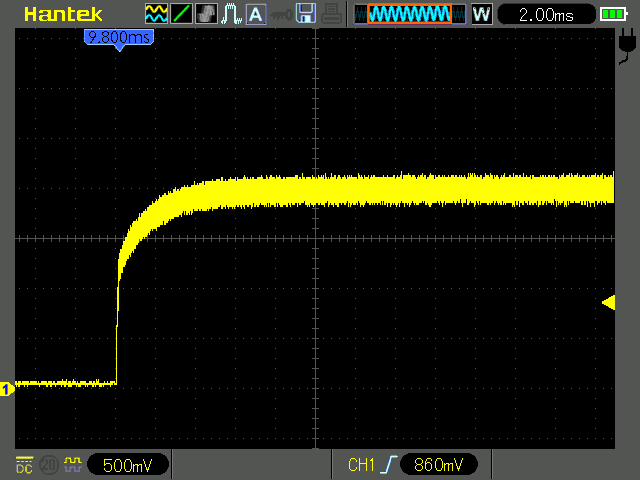The height and width of the screenshot is (480, 640).
Task: Click the rising edge trigger slope icon
Action: point(388,465)
